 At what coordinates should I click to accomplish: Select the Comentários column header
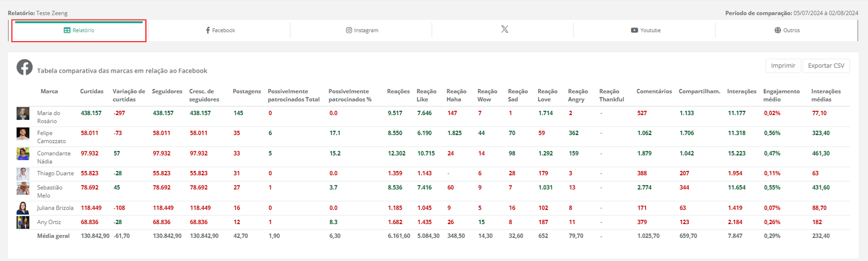pos(654,91)
